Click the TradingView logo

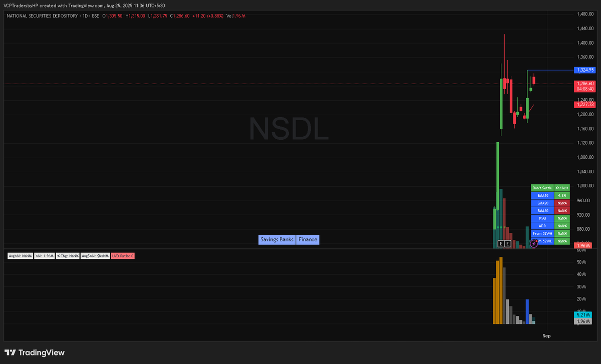(x=35, y=352)
